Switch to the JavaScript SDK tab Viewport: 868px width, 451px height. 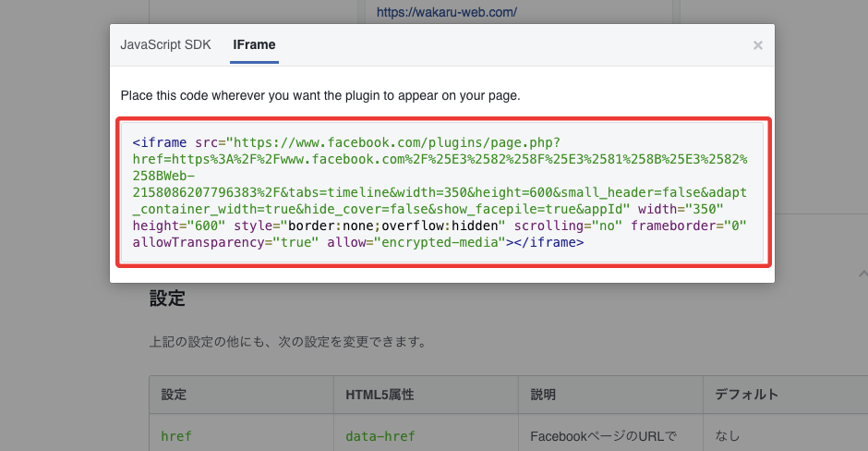pos(165,44)
